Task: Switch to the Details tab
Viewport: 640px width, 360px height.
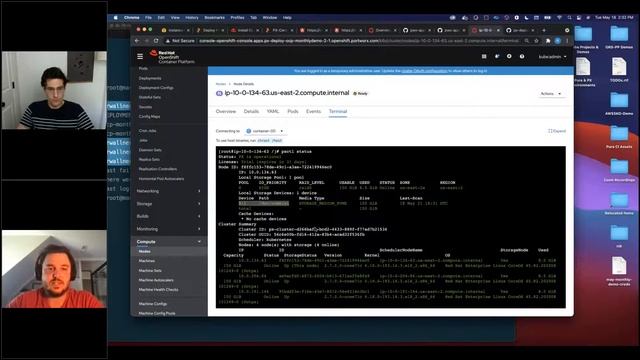Action: click(x=251, y=111)
